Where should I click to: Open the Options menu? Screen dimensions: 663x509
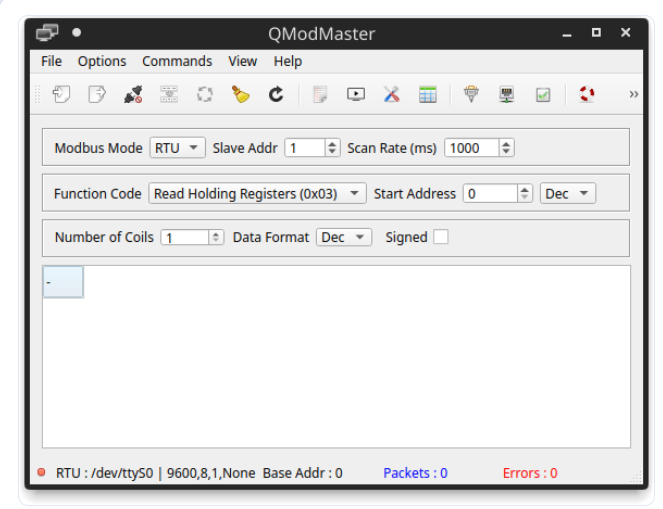102,61
